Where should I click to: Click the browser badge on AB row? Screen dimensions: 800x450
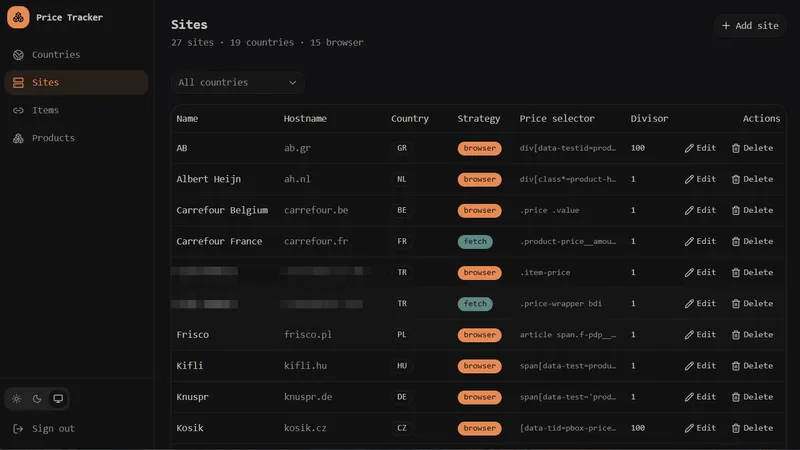[479, 148]
